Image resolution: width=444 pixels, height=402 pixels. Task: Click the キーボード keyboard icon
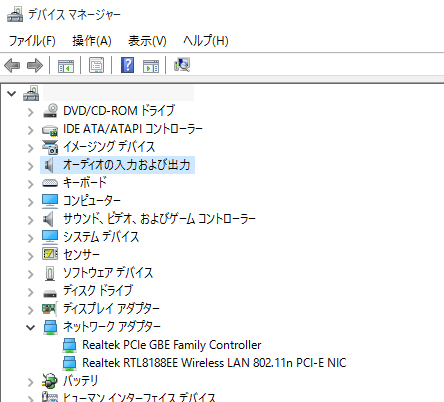[50, 183]
